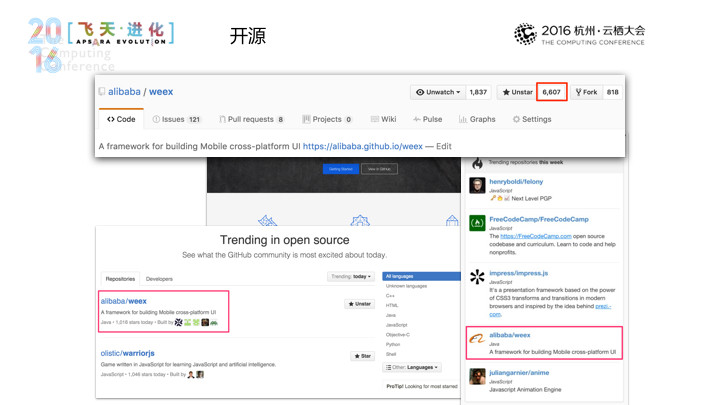Click the repository book icon beside alibaba
The image size is (720, 405).
click(x=102, y=91)
